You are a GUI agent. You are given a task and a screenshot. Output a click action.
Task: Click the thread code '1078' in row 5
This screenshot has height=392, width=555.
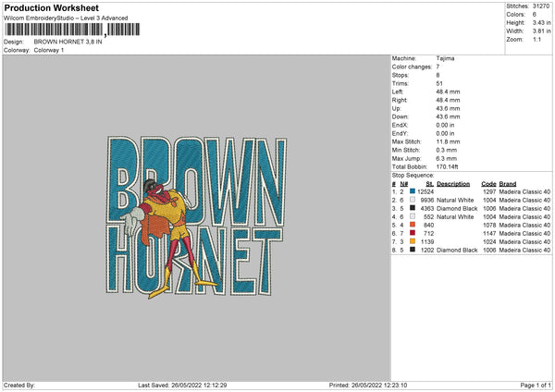489,225
